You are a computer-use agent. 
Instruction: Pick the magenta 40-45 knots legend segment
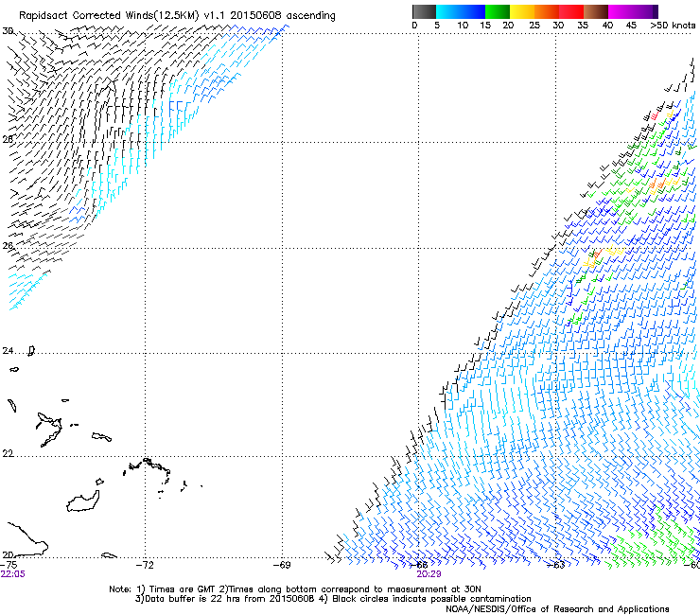point(621,11)
